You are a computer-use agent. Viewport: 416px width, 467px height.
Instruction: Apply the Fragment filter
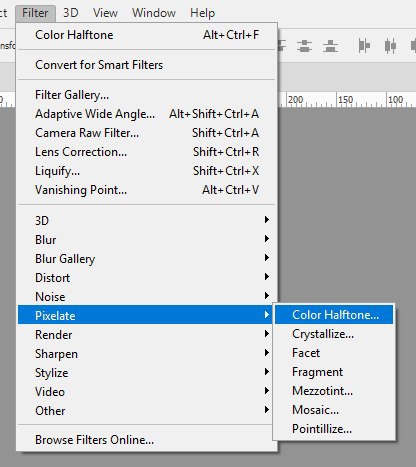pyautogui.click(x=334, y=372)
